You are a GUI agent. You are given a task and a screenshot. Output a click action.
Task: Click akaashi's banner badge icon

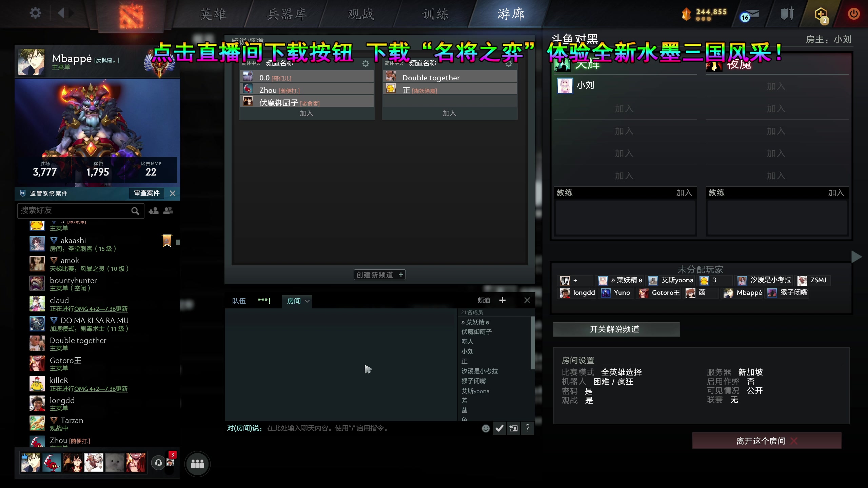point(167,241)
